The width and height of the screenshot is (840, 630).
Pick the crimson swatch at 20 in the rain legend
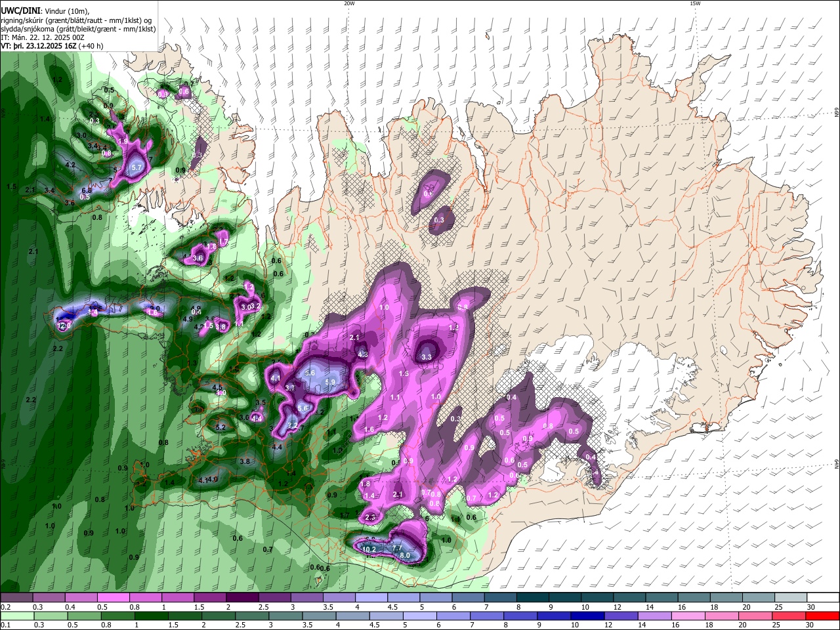point(789,616)
